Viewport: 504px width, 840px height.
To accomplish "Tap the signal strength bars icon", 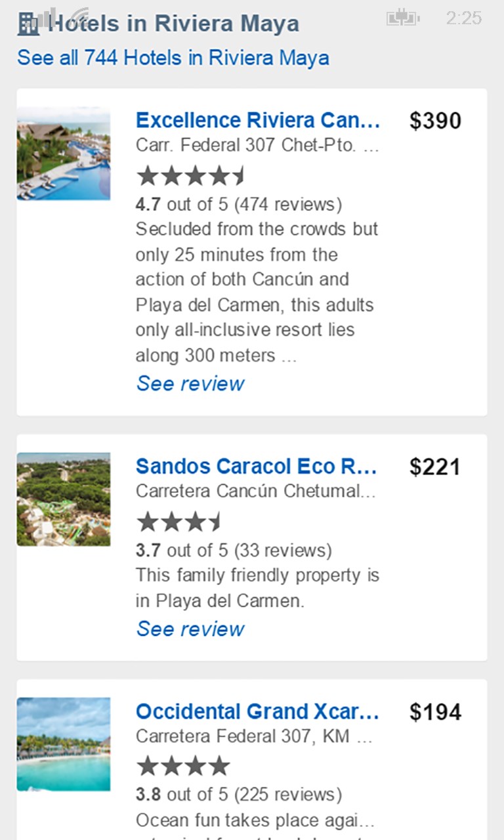I will (x=49, y=16).
